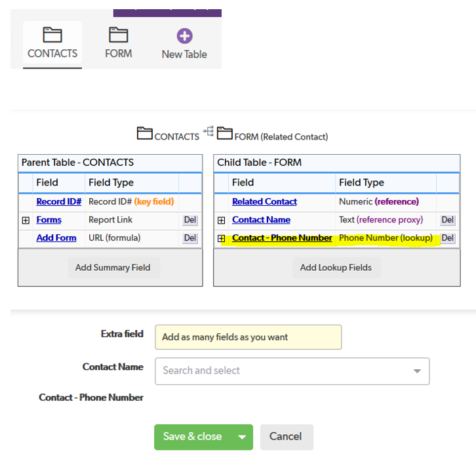Expand the Forms field row
Viewport: 476px width, 461px height.
26,220
